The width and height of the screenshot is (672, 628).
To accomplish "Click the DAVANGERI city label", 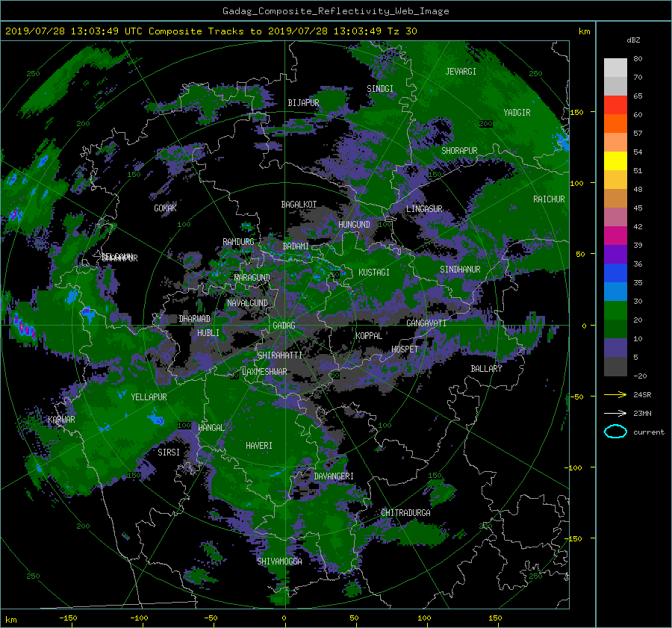I will tap(334, 476).
